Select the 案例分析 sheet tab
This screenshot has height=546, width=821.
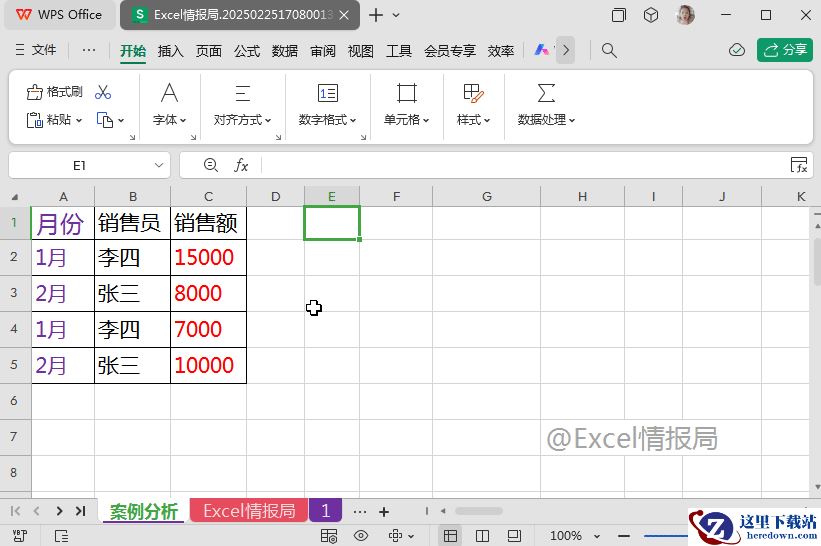coord(143,511)
